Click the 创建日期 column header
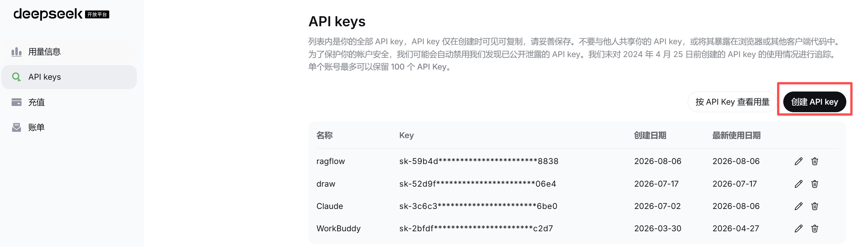Viewport: 868px width, 247px height. (x=650, y=135)
